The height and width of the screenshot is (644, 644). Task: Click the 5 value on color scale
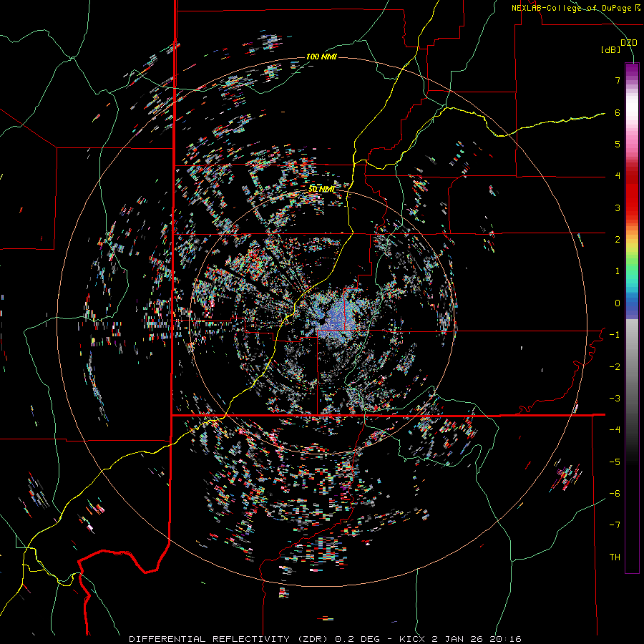[618, 144]
